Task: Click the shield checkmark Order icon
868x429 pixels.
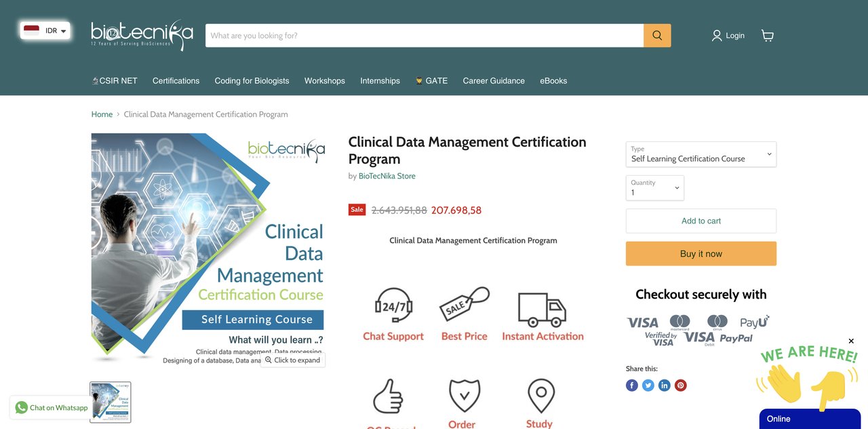Action: coord(465,396)
